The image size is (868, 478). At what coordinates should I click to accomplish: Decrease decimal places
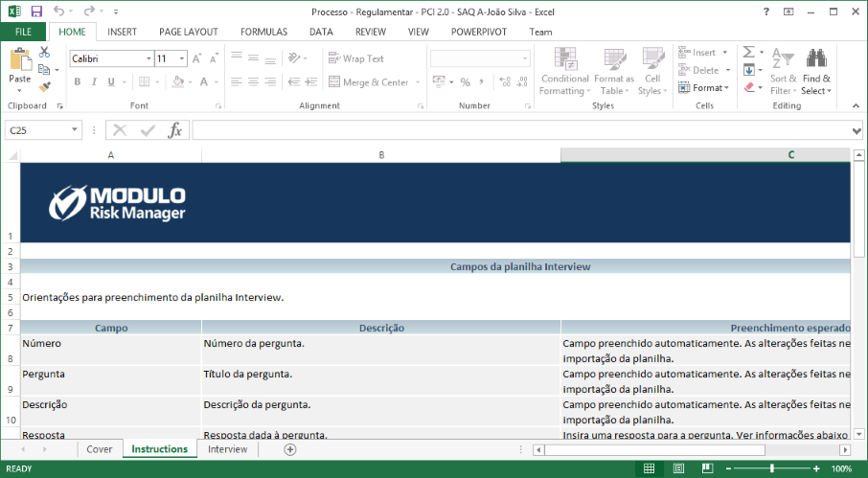(522, 81)
